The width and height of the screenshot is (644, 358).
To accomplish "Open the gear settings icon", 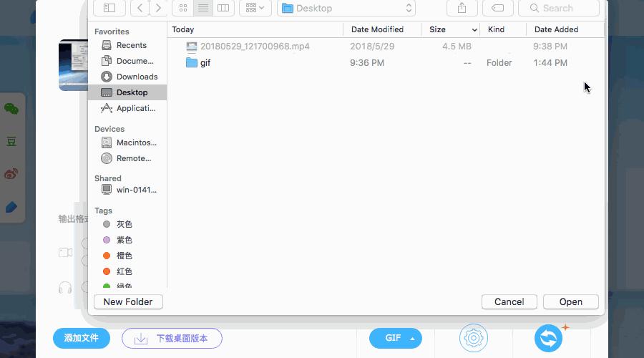I will (474, 337).
